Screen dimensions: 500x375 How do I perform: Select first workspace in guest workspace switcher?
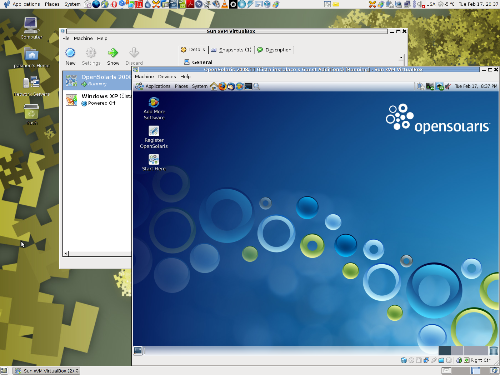coord(445,350)
